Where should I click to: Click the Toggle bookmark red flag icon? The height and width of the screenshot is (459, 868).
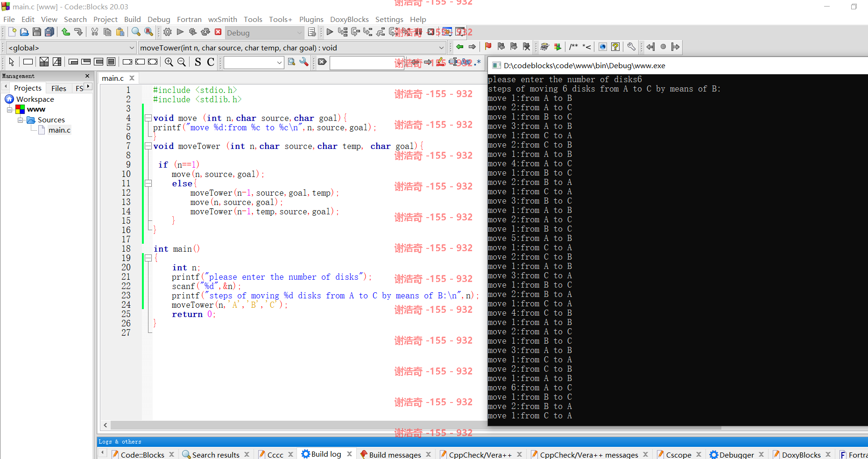[488, 46]
